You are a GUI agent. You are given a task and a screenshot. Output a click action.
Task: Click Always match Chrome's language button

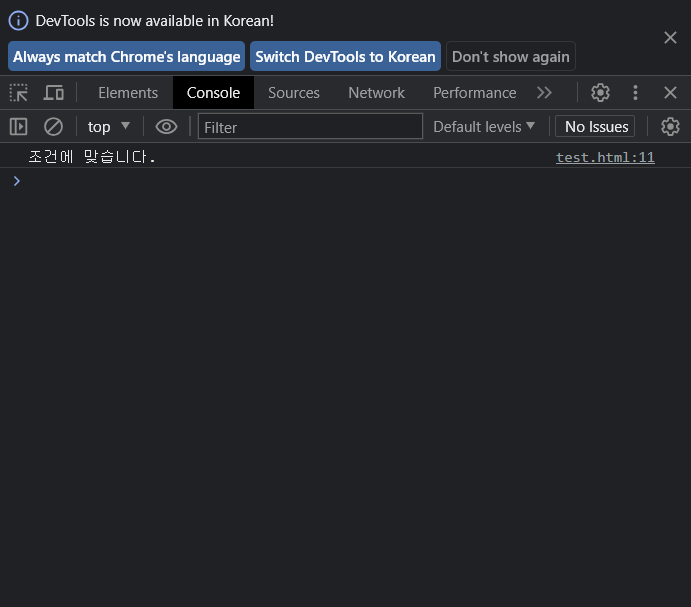[x=126, y=56]
